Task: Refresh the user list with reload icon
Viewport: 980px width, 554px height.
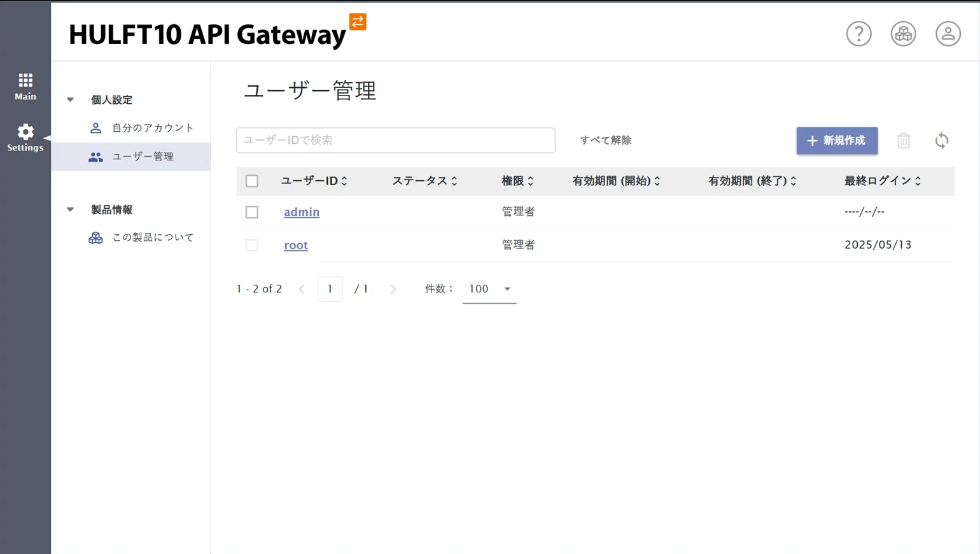Action: pyautogui.click(x=942, y=141)
